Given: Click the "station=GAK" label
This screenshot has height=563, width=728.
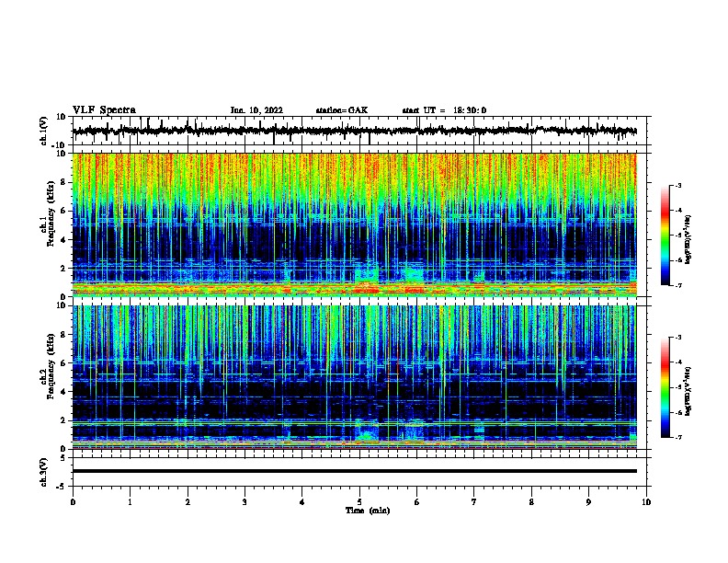Looking at the screenshot, I should click(x=342, y=110).
